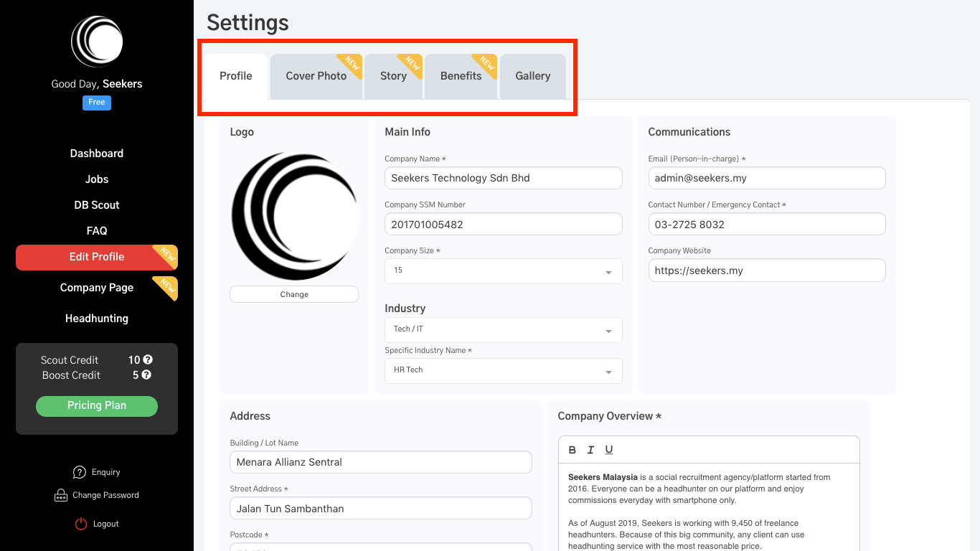Switch to the Cover Photo tab

pos(316,76)
